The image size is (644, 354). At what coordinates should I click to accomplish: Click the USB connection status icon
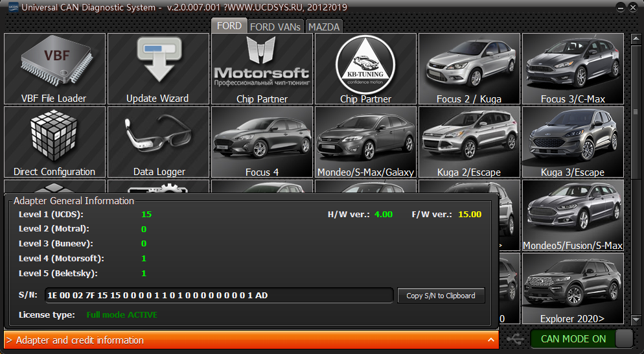coord(515,339)
